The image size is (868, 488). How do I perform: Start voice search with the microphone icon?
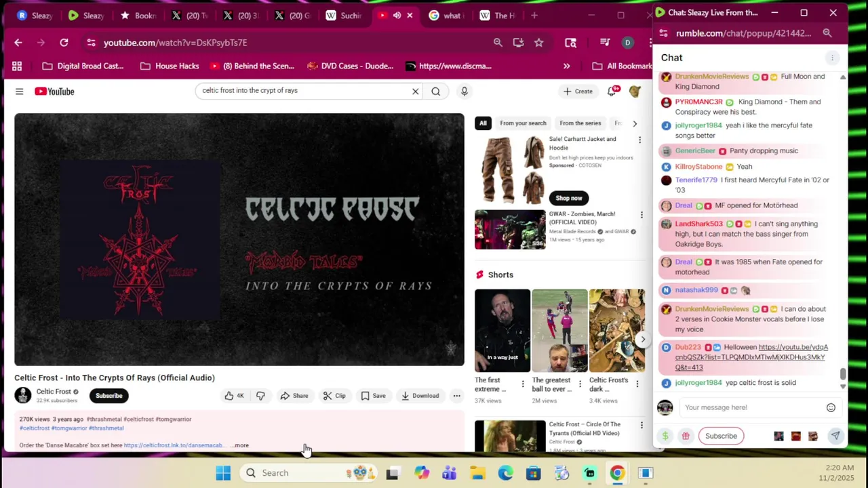pos(465,91)
